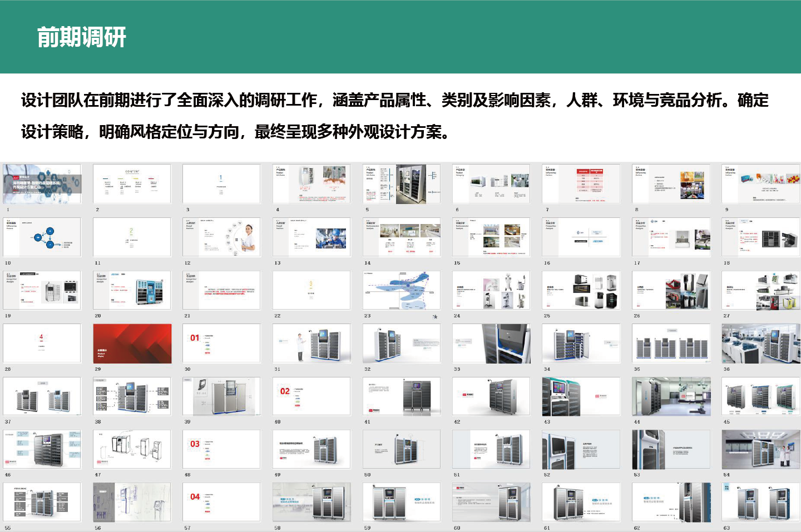View slide 56 hand sketch thumbnail

click(132, 501)
